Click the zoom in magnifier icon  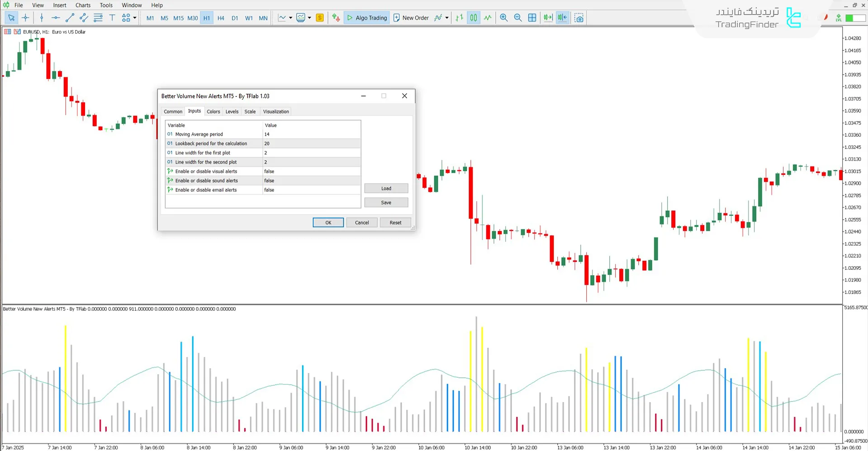503,18
